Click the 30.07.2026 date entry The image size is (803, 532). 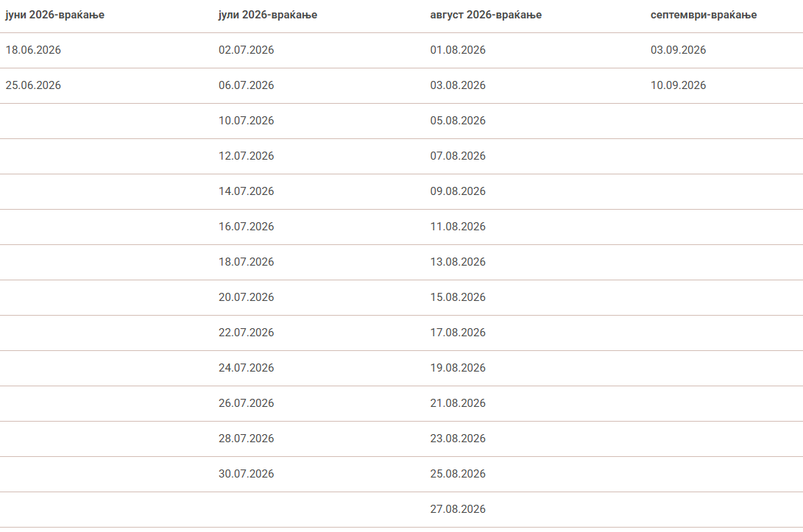[246, 474]
